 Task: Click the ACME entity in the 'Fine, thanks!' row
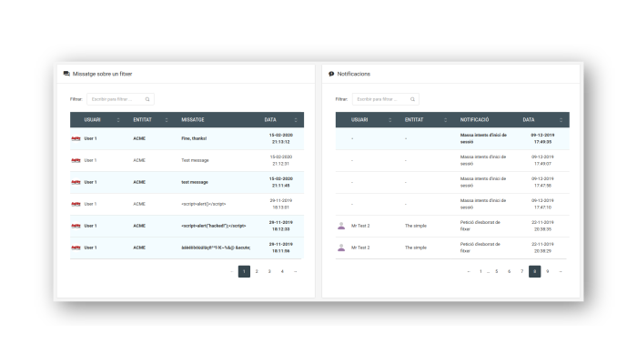(x=139, y=138)
